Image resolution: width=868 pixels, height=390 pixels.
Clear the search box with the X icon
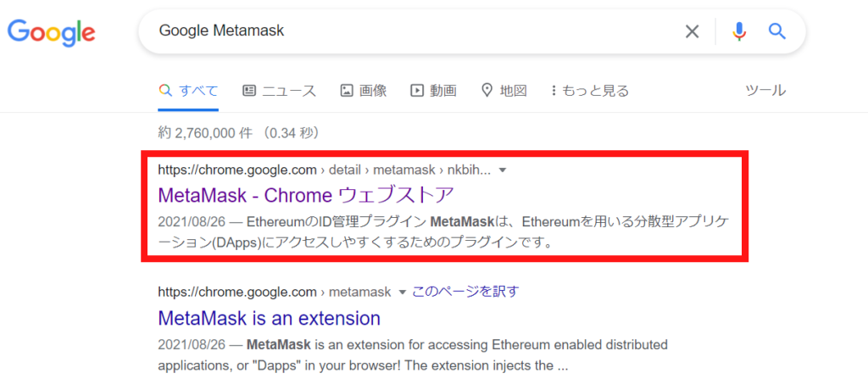[x=692, y=31]
